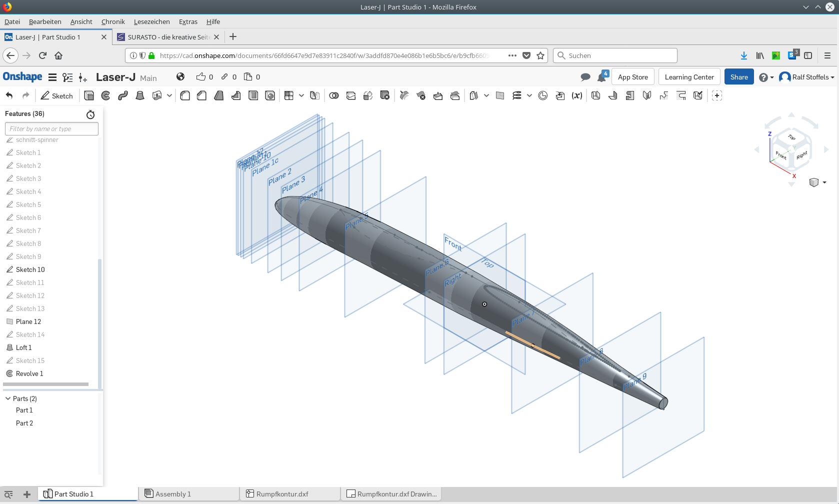This screenshot has height=504, width=839.
Task: Select the Boolean tool
Action: (x=334, y=95)
